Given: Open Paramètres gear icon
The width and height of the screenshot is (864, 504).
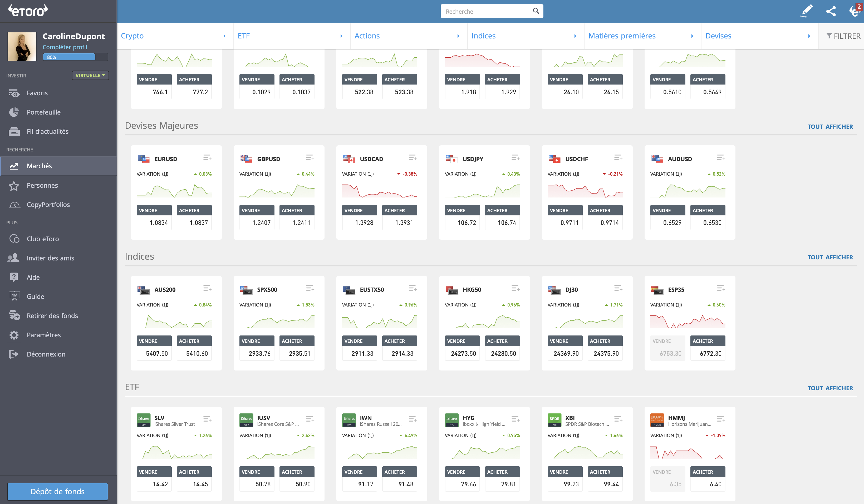Looking at the screenshot, I should click(14, 335).
